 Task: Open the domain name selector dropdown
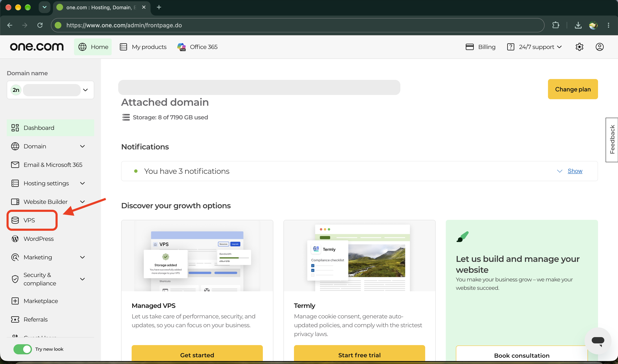point(50,90)
